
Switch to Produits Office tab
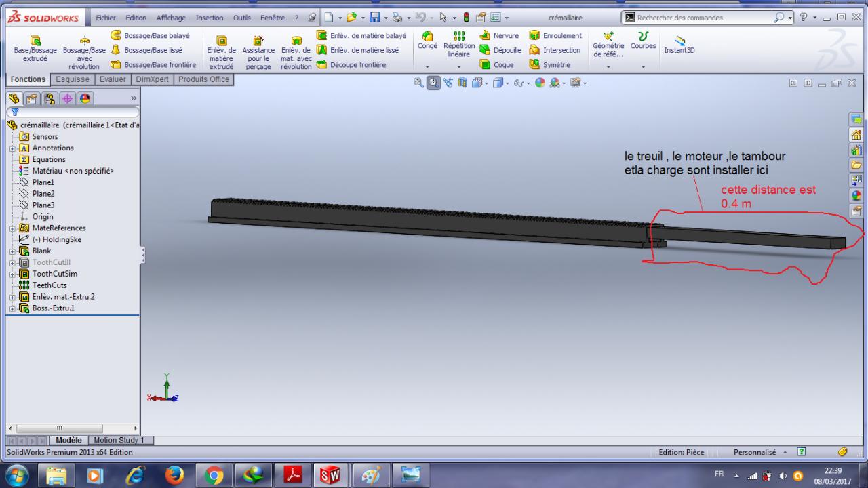tap(203, 79)
